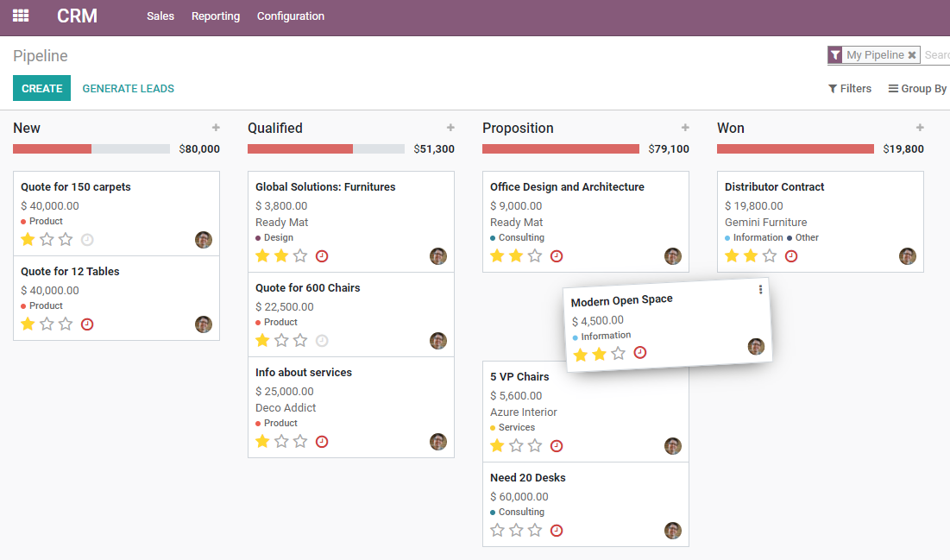Click the plus icon on the Qualified column
This screenshot has width=950, height=560.
point(450,127)
